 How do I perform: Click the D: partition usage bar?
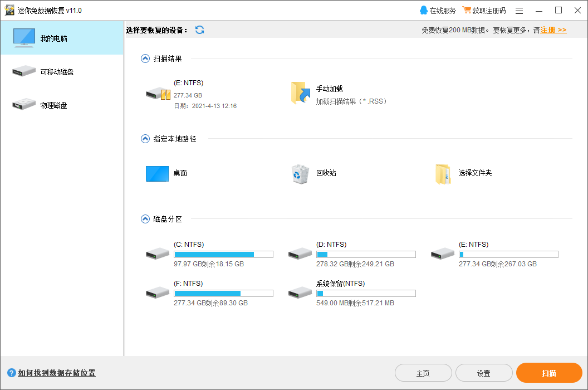(366, 254)
